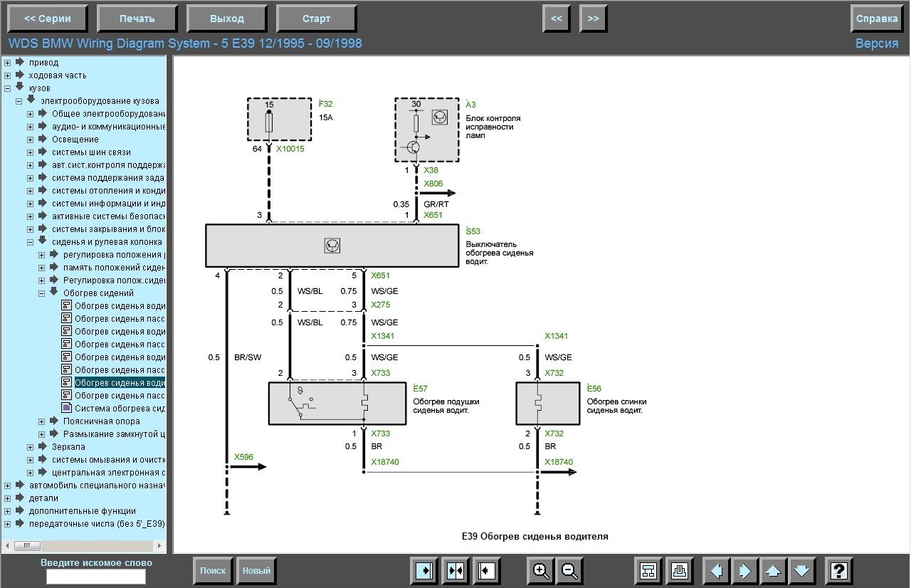This screenshot has width=911, height=588.
Task: Click component label A3 in diagram
Action: point(471,105)
